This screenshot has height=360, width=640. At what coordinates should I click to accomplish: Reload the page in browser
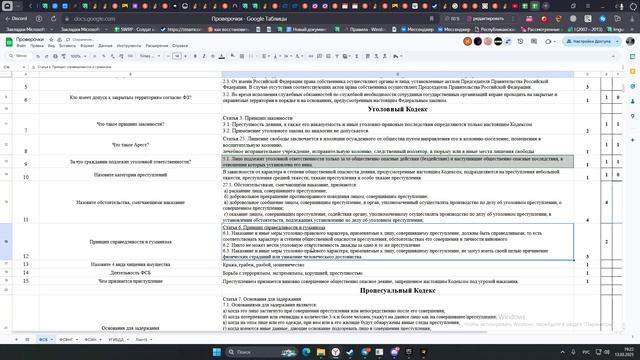(53, 19)
